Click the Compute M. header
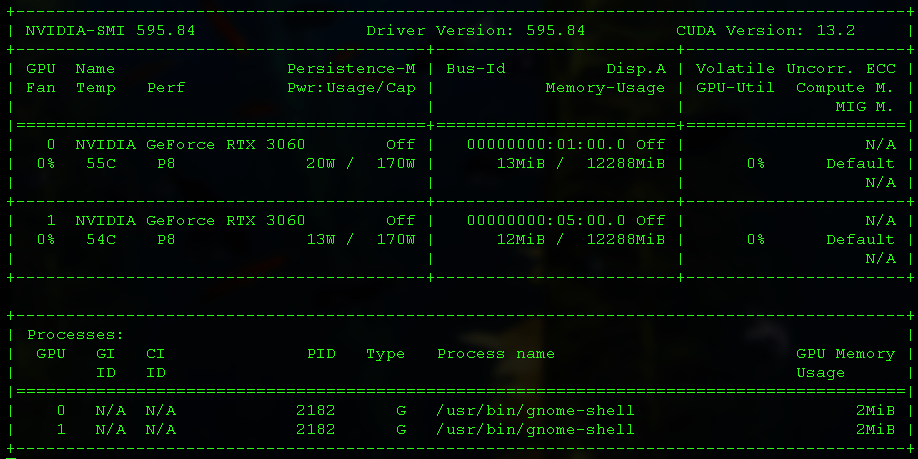918x459 pixels. point(845,88)
